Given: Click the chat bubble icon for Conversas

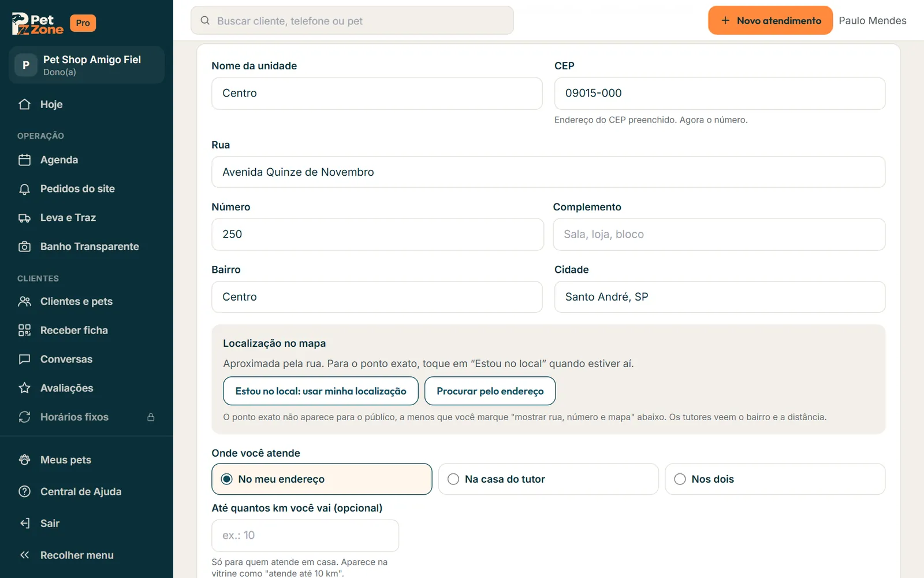Looking at the screenshot, I should tap(24, 360).
